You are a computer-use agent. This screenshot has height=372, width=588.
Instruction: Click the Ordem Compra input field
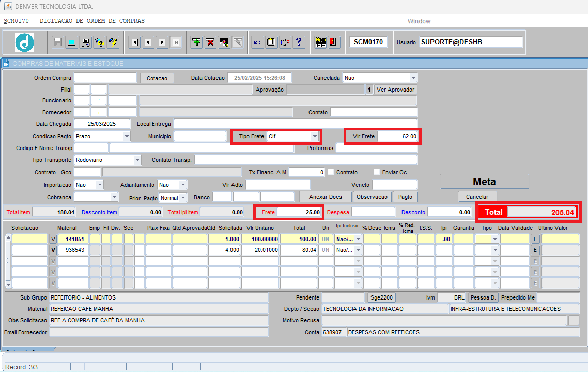[105, 78]
